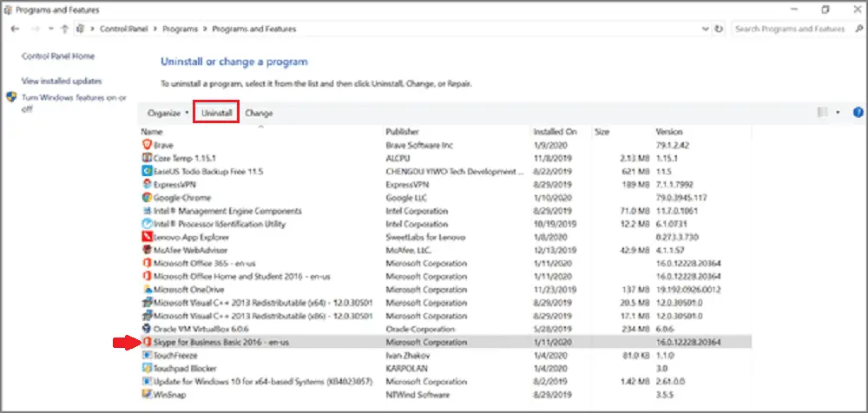Click Programs in the breadcrumb path

(180, 29)
